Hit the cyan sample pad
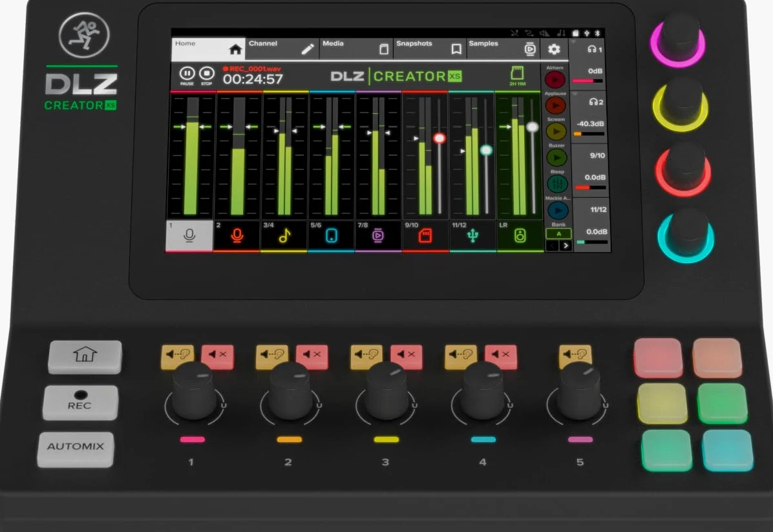The image size is (773, 532). click(728, 450)
